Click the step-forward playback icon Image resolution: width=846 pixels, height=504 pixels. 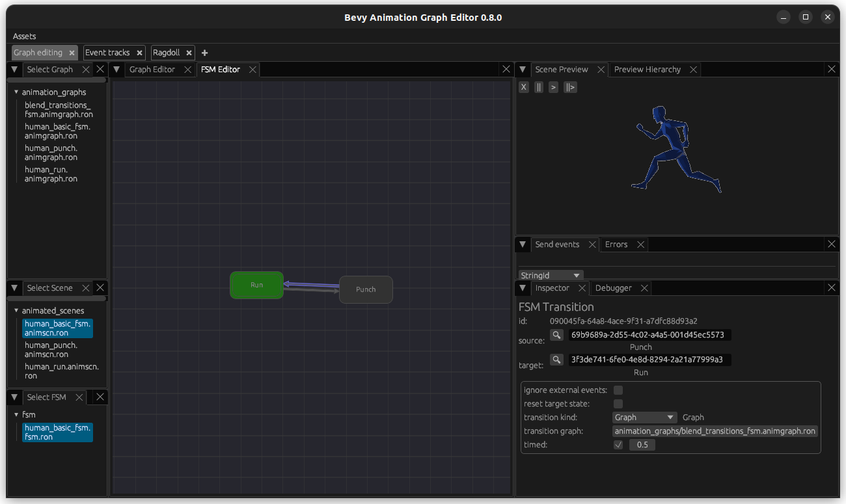[x=570, y=87]
